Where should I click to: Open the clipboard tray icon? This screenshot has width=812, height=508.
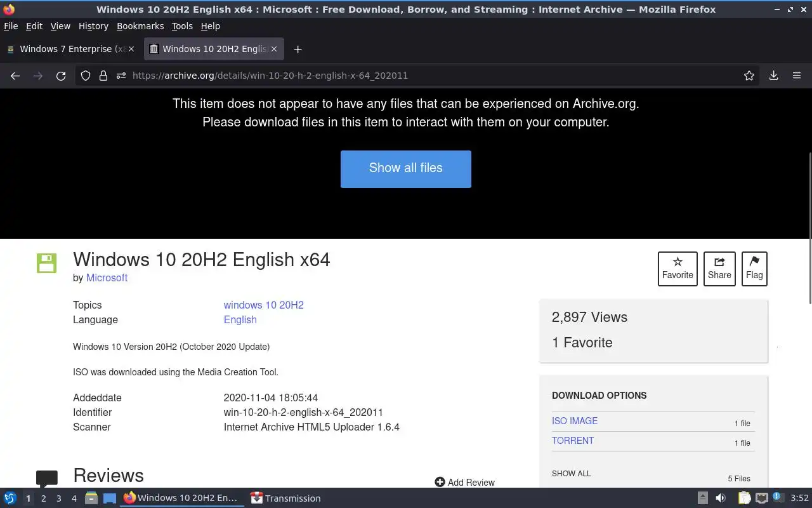tap(744, 498)
